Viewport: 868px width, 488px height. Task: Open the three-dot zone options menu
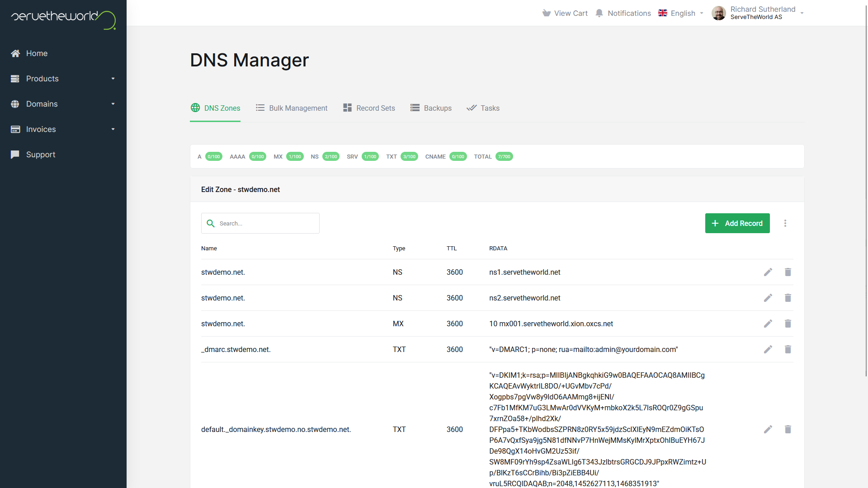(785, 223)
